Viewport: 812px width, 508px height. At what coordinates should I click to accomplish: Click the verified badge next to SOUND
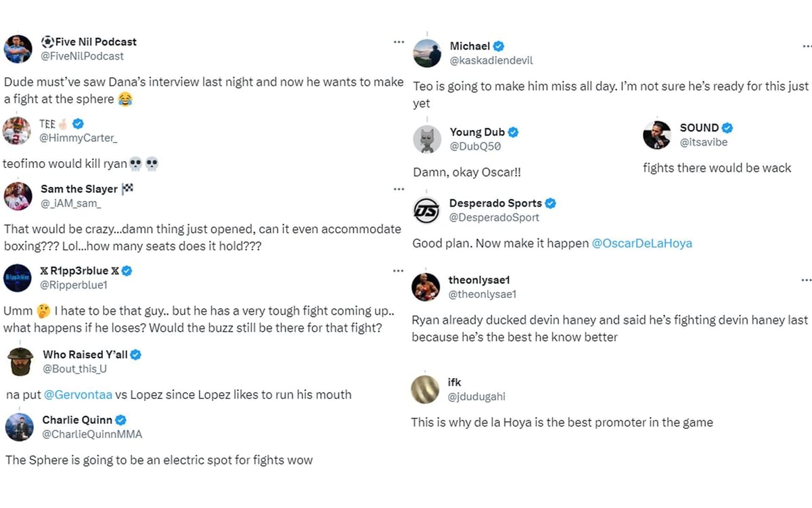point(727,127)
